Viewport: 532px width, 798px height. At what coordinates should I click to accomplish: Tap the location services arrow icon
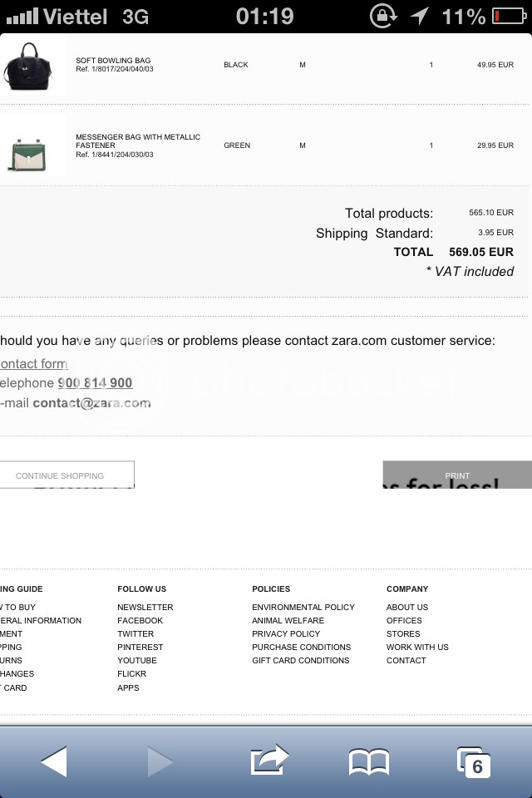[x=420, y=17]
